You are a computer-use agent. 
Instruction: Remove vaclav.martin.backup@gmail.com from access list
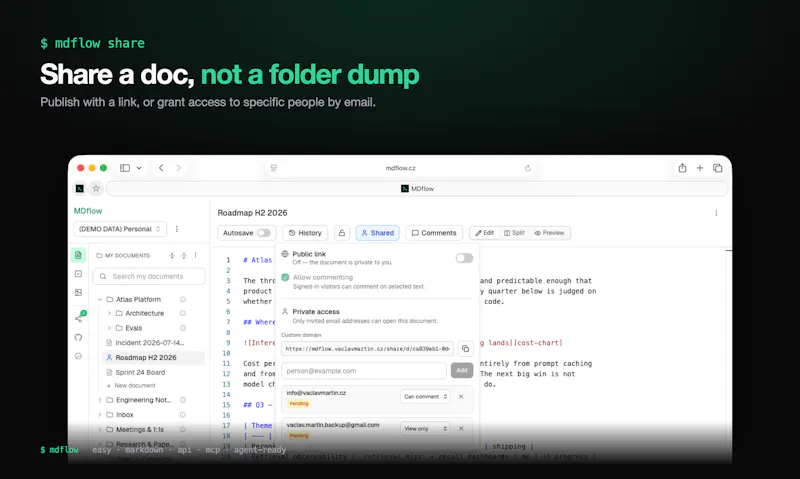(x=461, y=428)
